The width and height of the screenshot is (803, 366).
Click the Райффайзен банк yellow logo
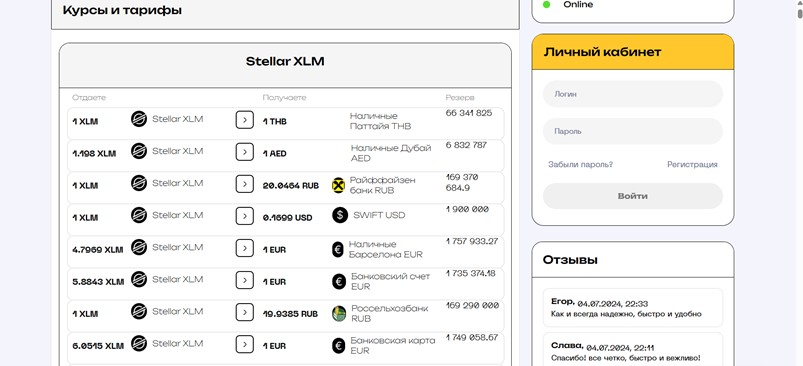(339, 185)
